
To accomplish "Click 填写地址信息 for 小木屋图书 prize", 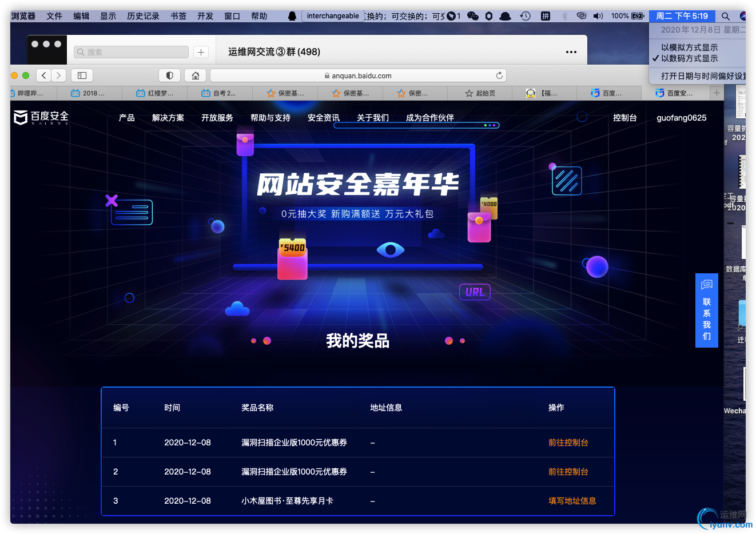I will [572, 501].
